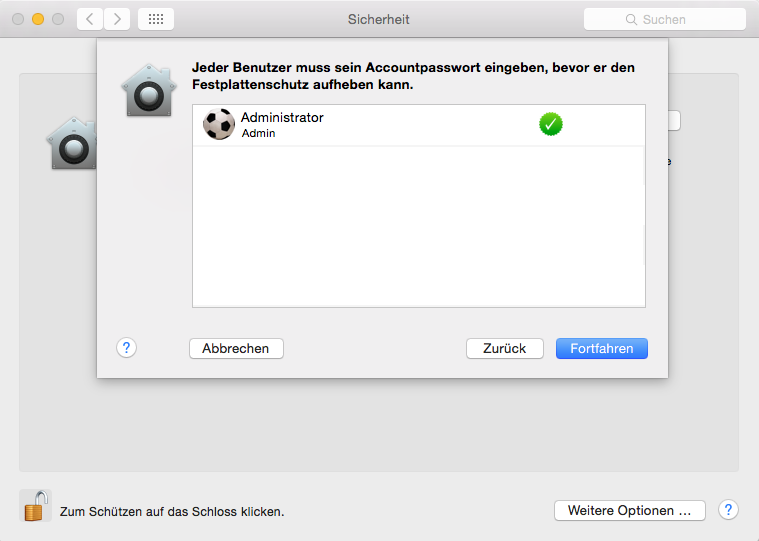Click the forward navigation arrow
The width and height of the screenshot is (759, 541).
117,19
